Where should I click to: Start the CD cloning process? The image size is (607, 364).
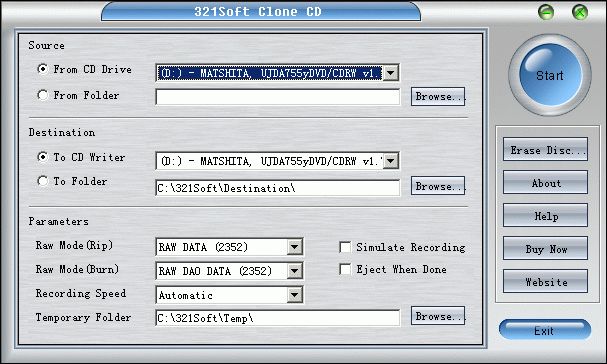click(x=550, y=75)
